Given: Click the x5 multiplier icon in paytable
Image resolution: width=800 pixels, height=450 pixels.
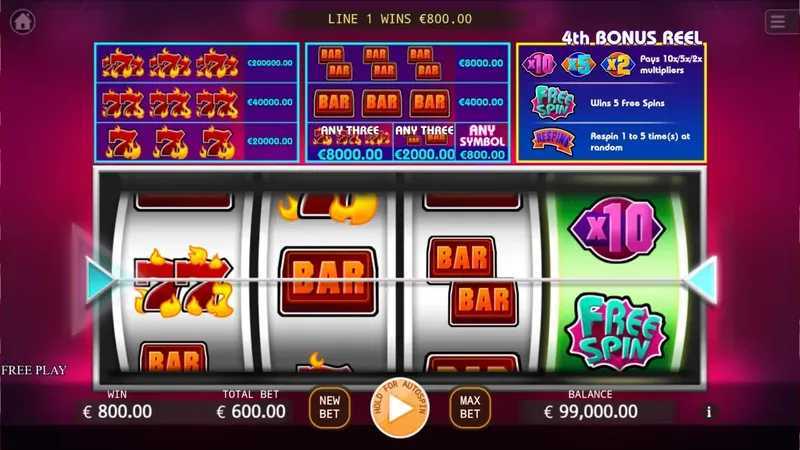Looking at the screenshot, I should [579, 64].
